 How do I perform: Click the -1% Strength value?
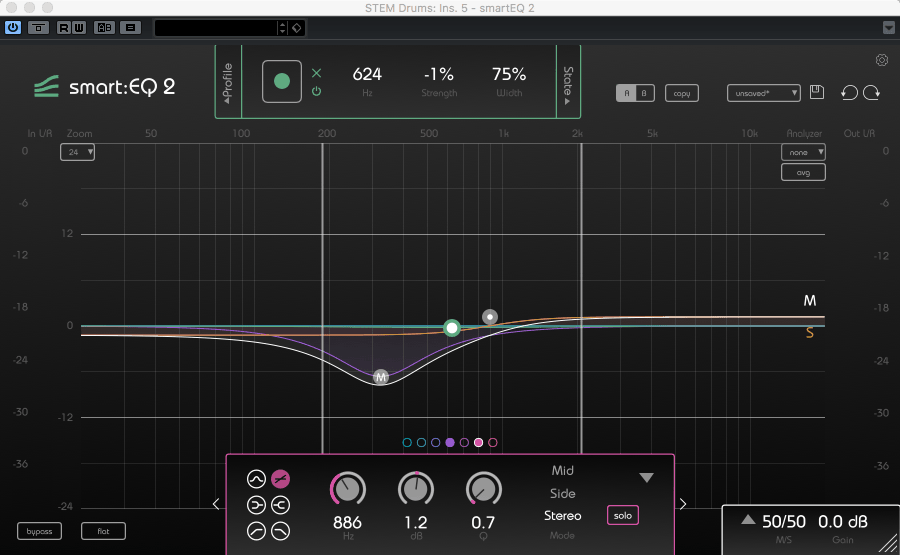(x=439, y=74)
